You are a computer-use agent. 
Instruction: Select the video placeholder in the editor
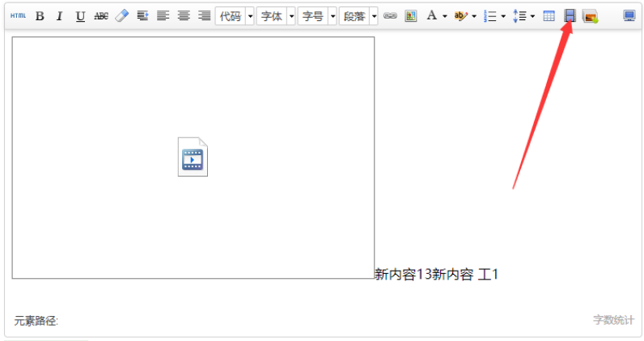click(193, 158)
